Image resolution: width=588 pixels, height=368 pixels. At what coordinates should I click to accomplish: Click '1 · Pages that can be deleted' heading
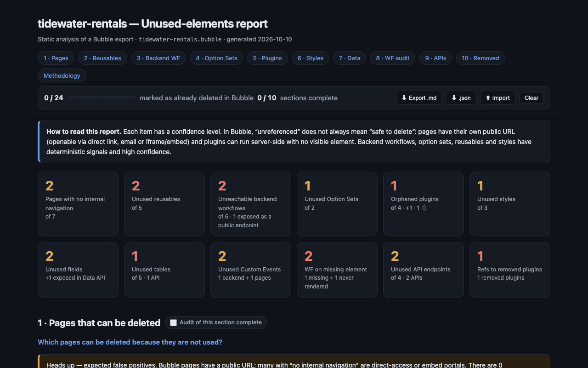pyautogui.click(x=99, y=323)
